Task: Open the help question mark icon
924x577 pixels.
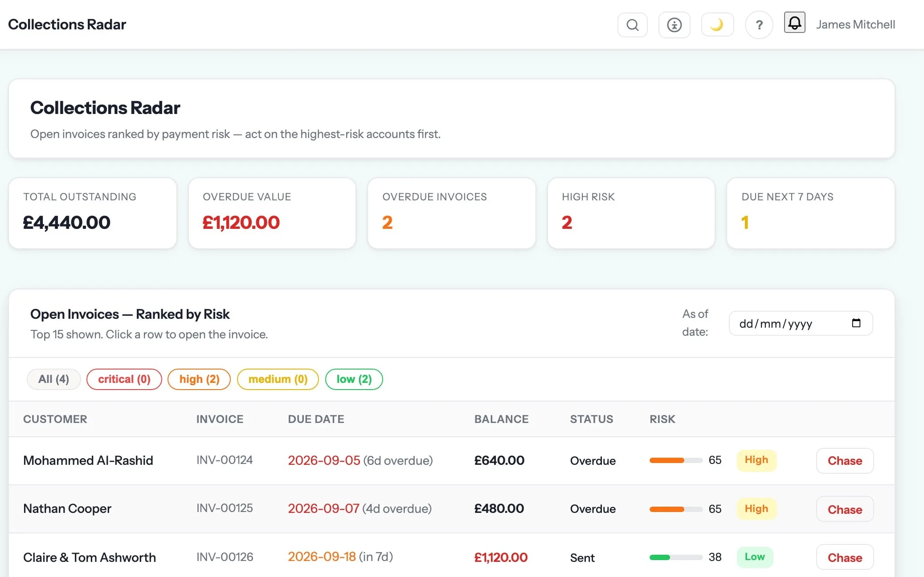Action: (759, 25)
